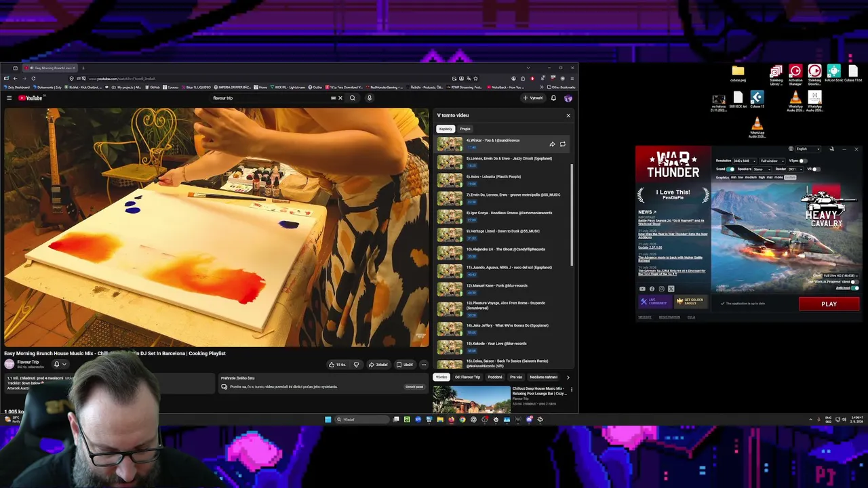
Task: Toggle 'Work in Progress' client switch
Action: coord(856,281)
